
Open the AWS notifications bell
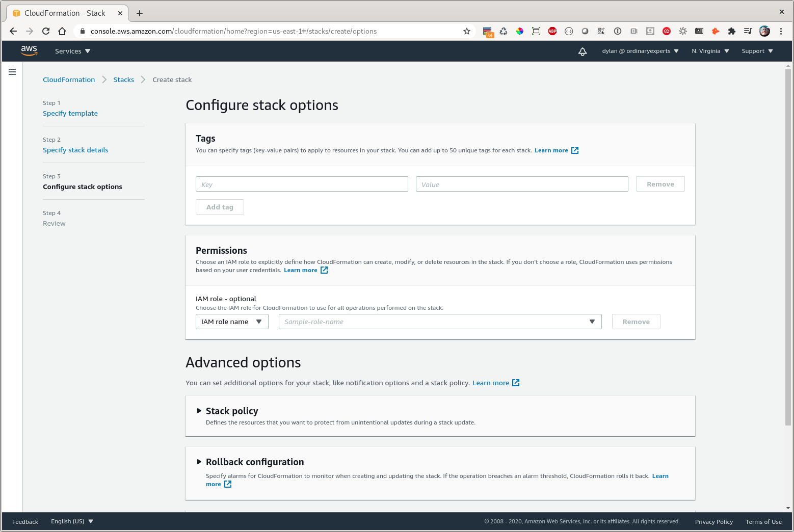pyautogui.click(x=583, y=51)
